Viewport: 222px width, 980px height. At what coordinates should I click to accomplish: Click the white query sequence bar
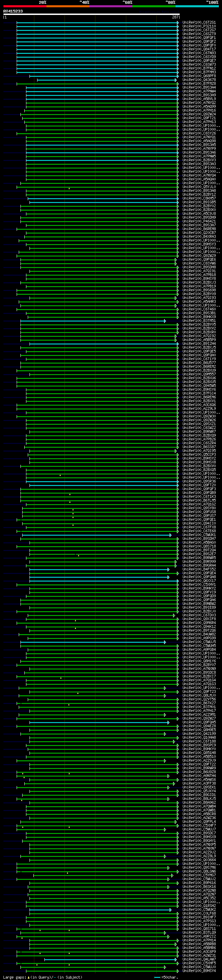point(92,14)
